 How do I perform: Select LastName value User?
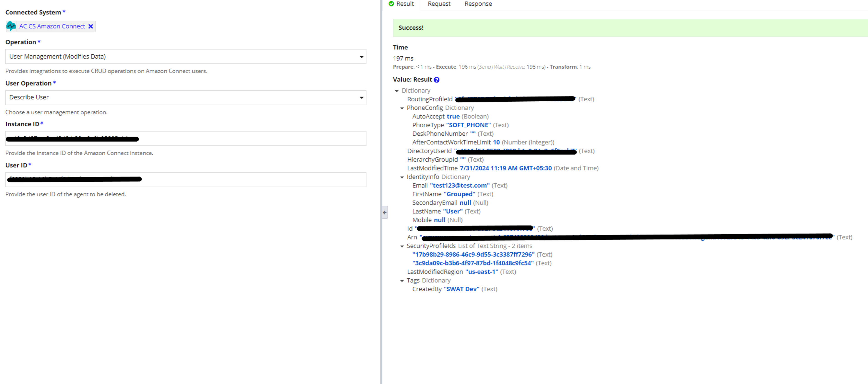(453, 211)
